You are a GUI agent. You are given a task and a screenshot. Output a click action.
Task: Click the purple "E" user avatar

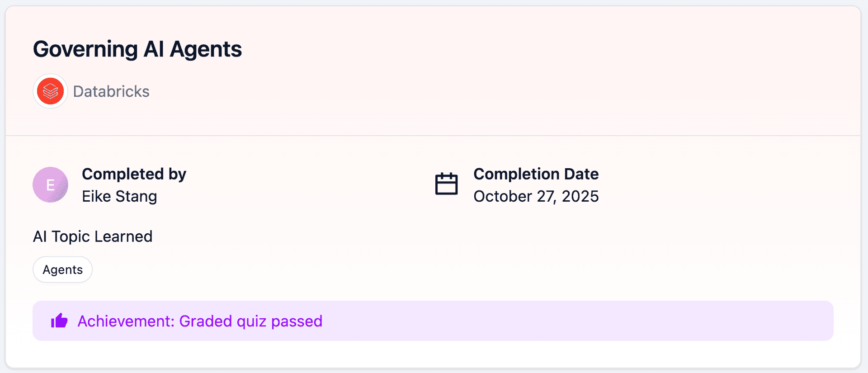click(50, 184)
